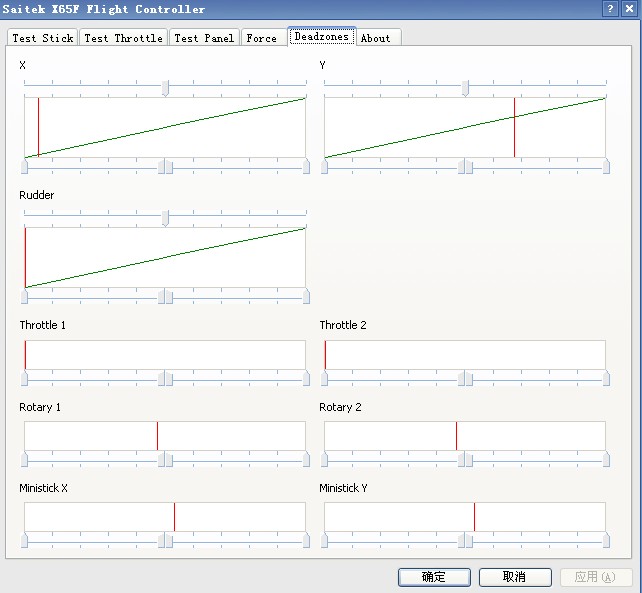Click the Y axis left-end deadzone handle
The height and width of the screenshot is (593, 642).
[x=324, y=166]
